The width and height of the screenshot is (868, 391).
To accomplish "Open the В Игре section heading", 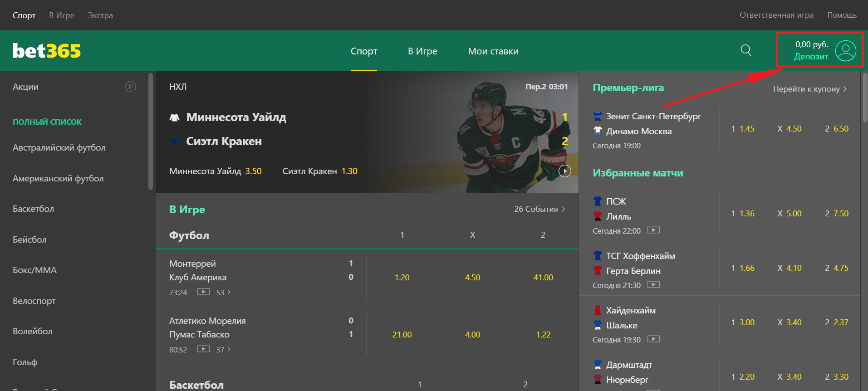I will pyautogui.click(x=187, y=210).
